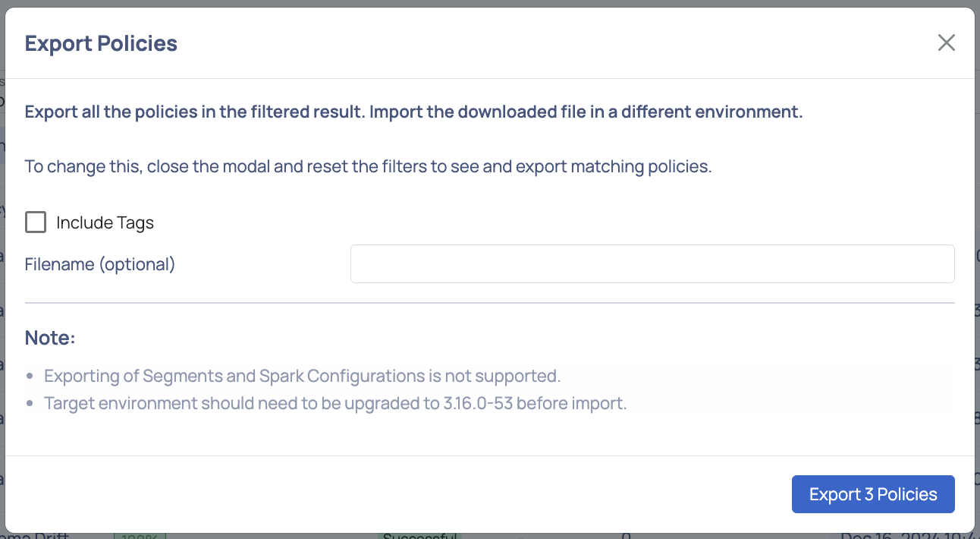The height and width of the screenshot is (539, 980).
Task: Click the Include Tags label text
Action: (105, 222)
